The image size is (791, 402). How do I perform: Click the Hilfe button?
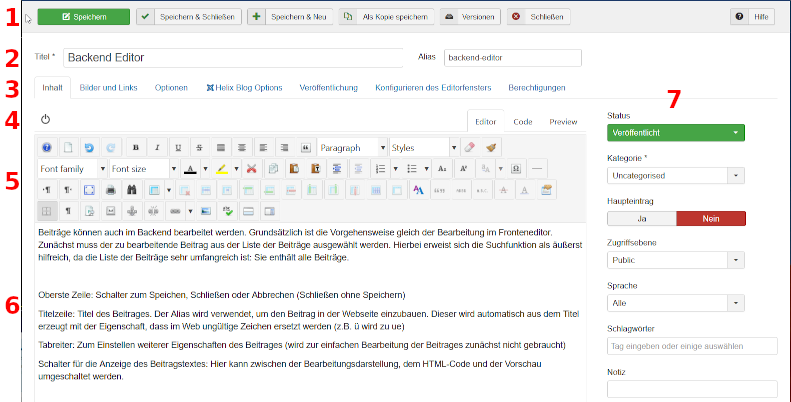[x=753, y=17]
